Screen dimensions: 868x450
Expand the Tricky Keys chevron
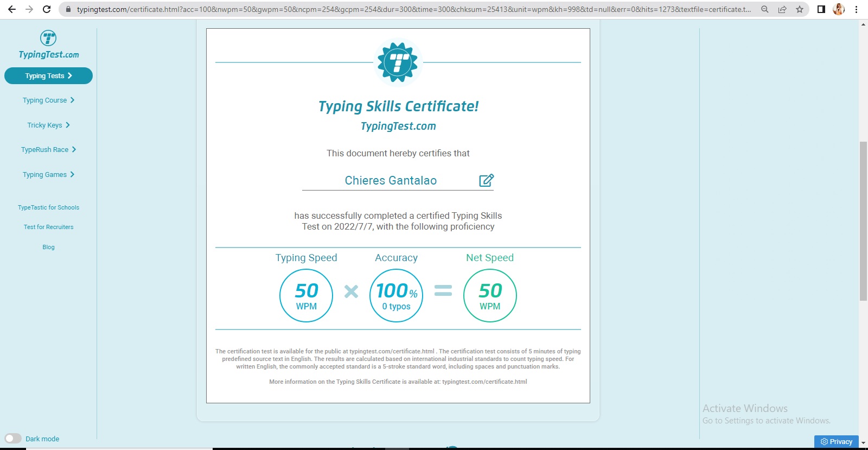click(68, 125)
